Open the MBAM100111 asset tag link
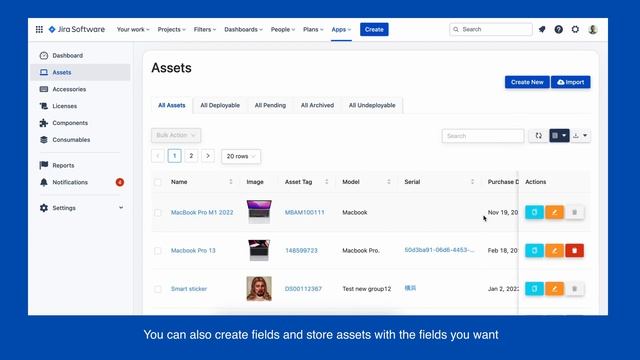Image resolution: width=640 pixels, height=360 pixels. [x=304, y=212]
